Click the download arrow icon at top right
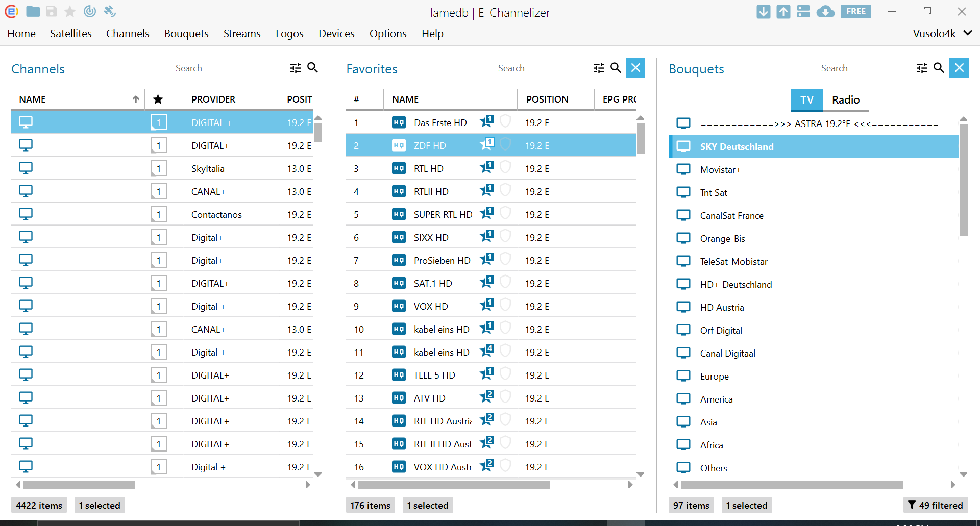Viewport: 980px width, 526px height. coord(764,12)
